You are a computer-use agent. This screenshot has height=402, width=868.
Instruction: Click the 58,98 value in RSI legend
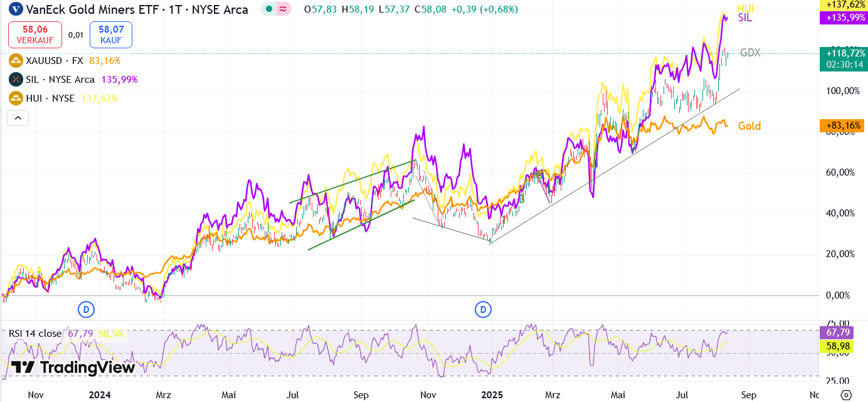(x=110, y=334)
